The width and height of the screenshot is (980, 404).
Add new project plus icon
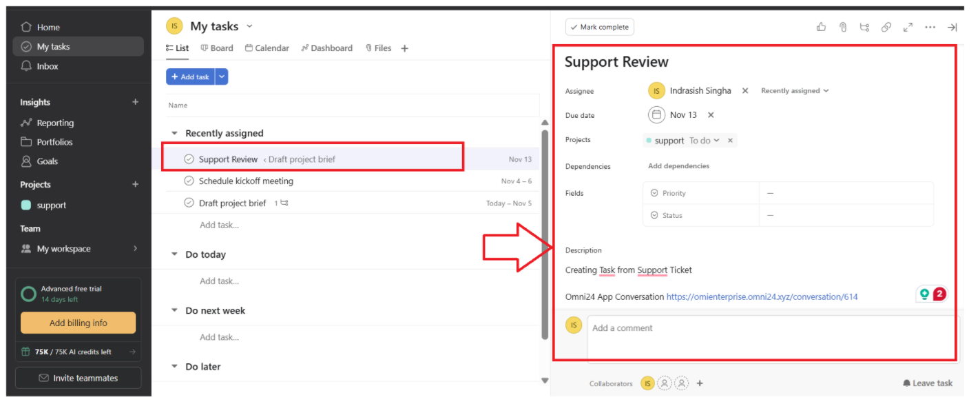(x=135, y=184)
